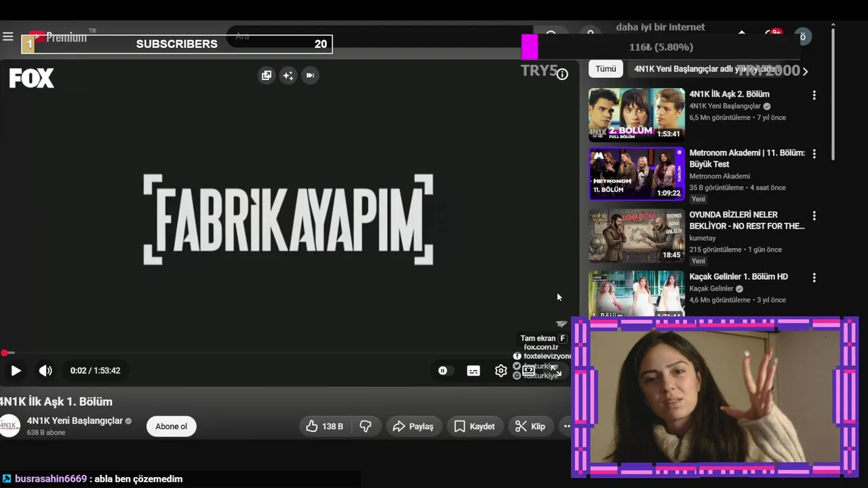Open more actions ellipsis beside Klip

click(x=567, y=426)
